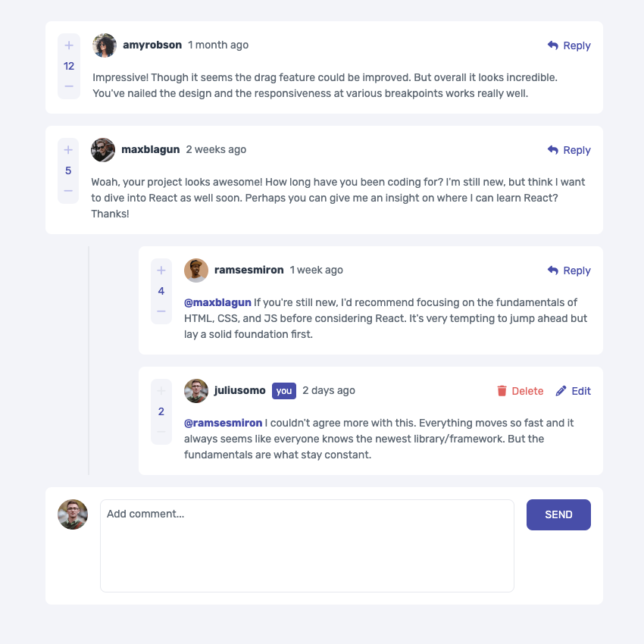
Task: Click the reply arrow icon on amyrobson's comment
Action: tap(552, 45)
